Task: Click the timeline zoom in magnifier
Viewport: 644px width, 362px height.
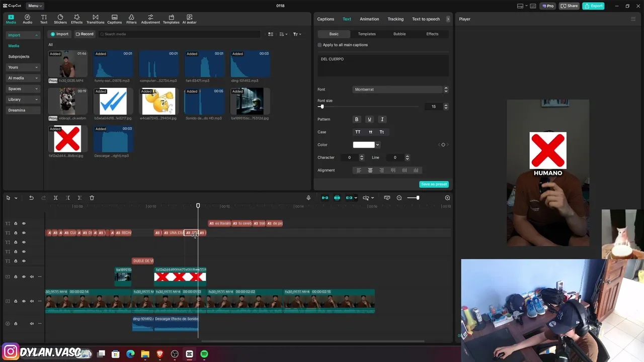Action: click(447, 198)
